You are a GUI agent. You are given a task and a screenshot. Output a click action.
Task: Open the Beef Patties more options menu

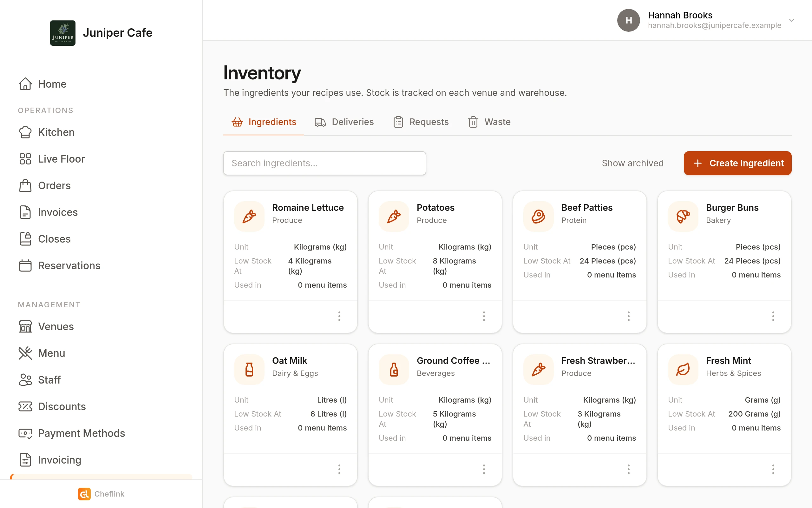point(628,316)
